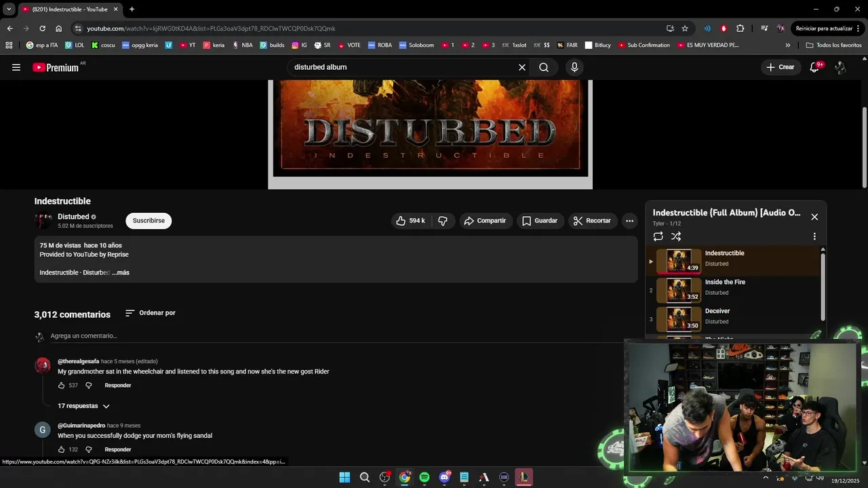Like the video with 594 k thumbs up
The image size is (868, 488).
(x=410, y=221)
